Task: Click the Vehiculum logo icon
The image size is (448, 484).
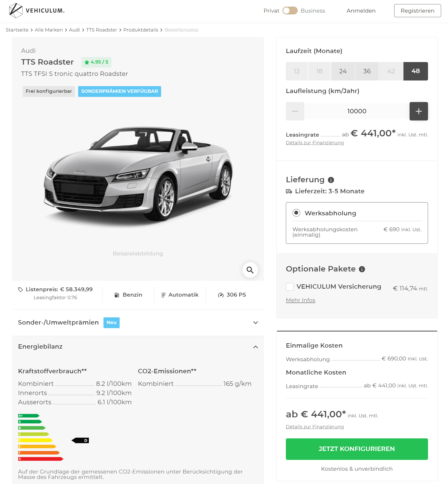Action: [x=16, y=11]
